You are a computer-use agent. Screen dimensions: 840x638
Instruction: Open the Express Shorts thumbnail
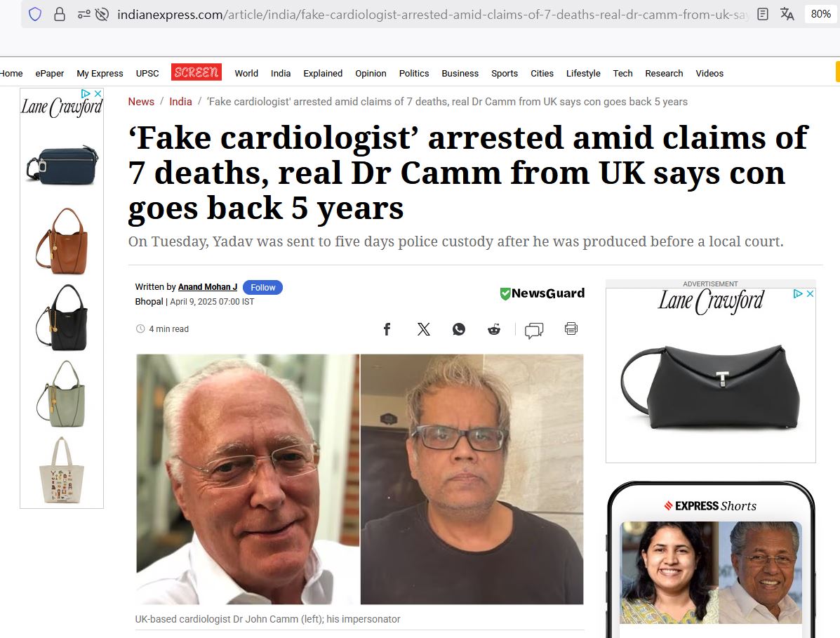(710, 572)
